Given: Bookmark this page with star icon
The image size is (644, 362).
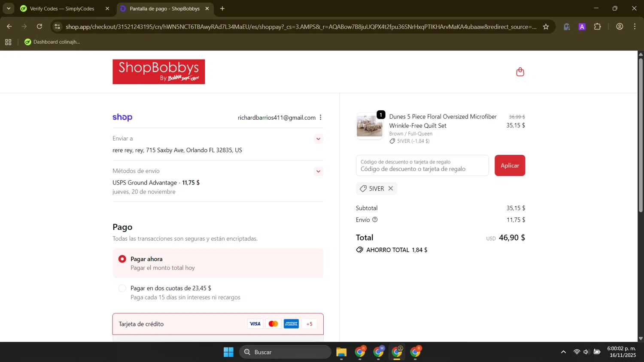Looking at the screenshot, I should click(x=546, y=27).
